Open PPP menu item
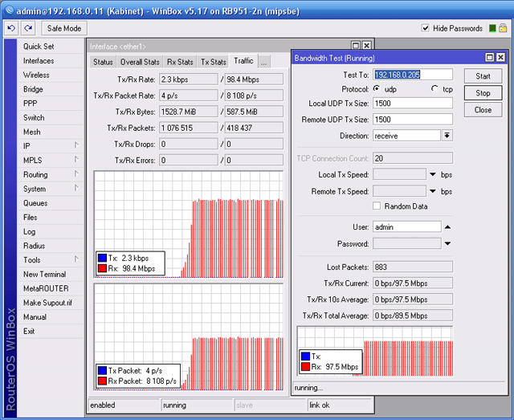Image resolution: width=514 pixels, height=420 pixels. click(x=51, y=104)
